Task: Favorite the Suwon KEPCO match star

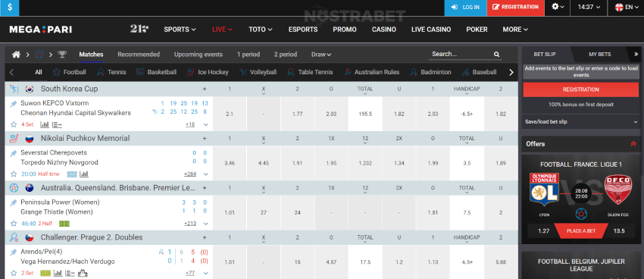Action: (x=14, y=124)
